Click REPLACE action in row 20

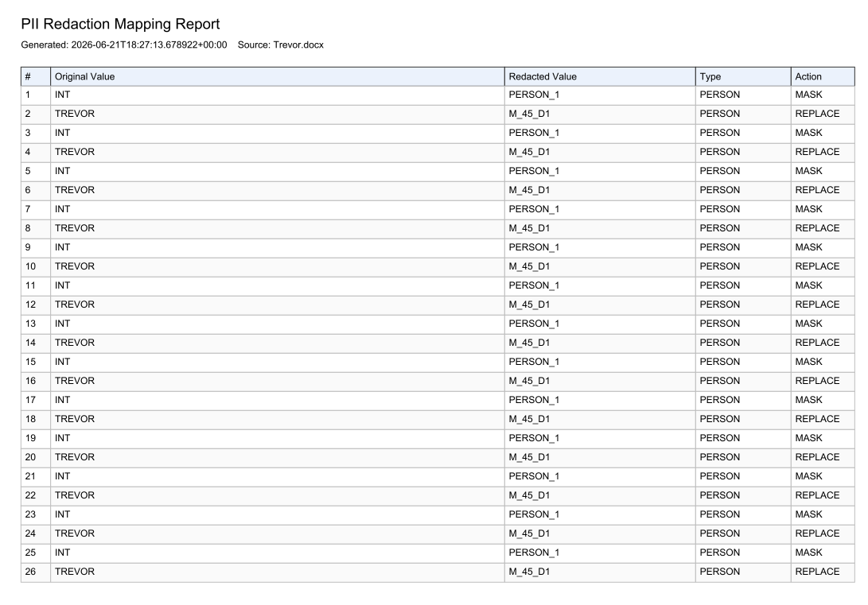(818, 457)
